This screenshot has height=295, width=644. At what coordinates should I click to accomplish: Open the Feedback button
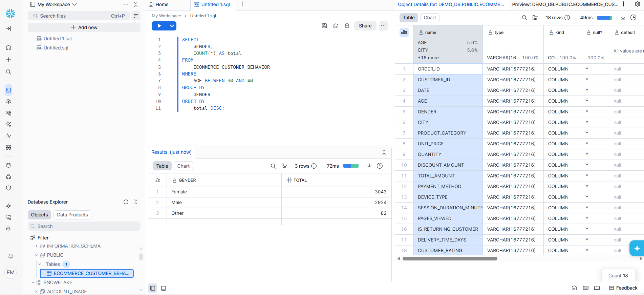(623, 288)
